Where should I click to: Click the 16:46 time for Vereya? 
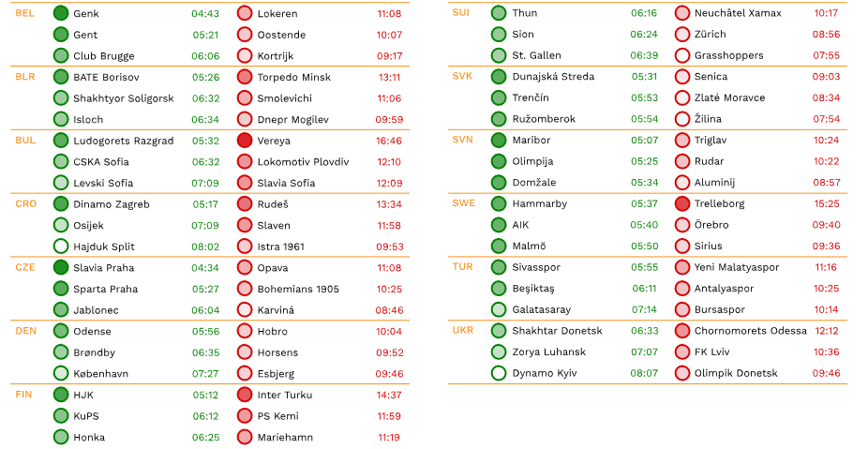pos(389,141)
